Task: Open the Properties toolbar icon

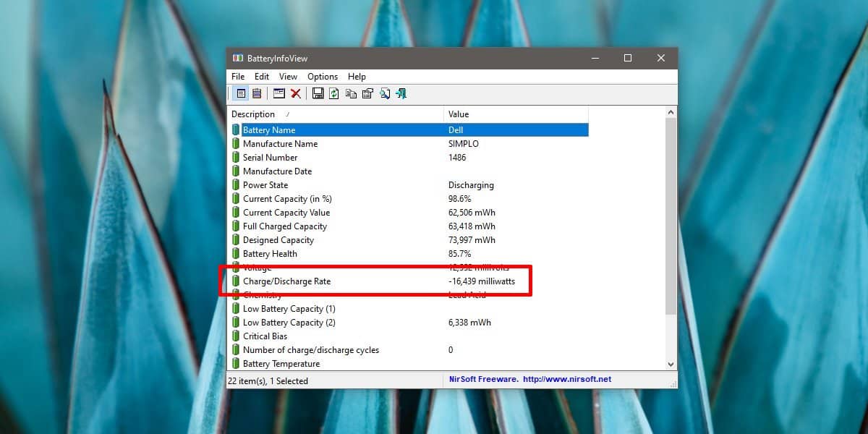Action: point(367,93)
